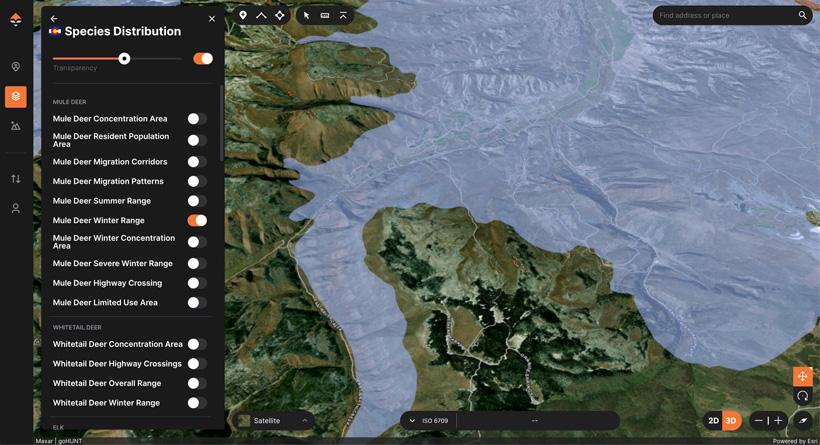Enable Mule Deer Concentration Area layer

tap(197, 119)
